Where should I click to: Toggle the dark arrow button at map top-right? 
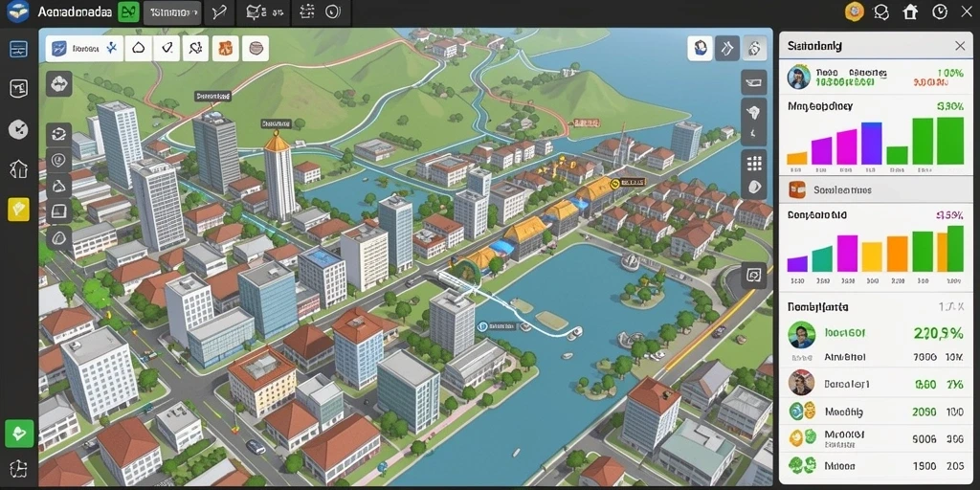click(x=727, y=48)
